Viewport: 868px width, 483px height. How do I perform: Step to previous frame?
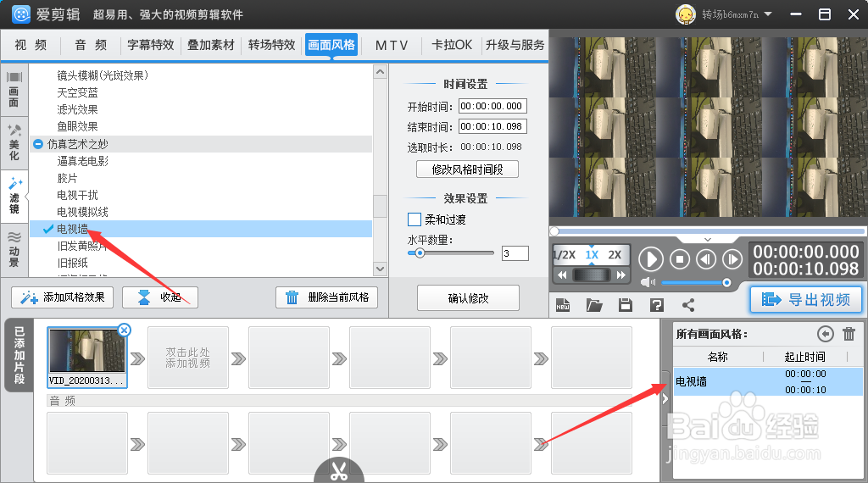click(706, 259)
